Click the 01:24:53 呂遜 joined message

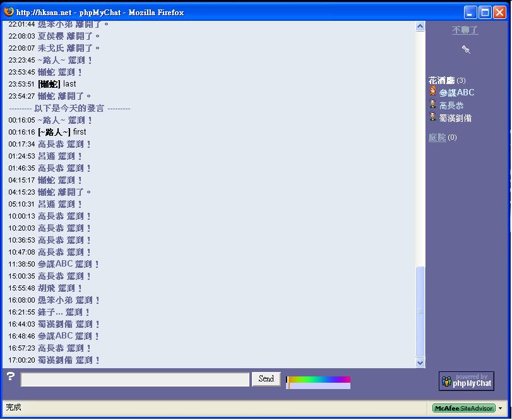(45, 156)
